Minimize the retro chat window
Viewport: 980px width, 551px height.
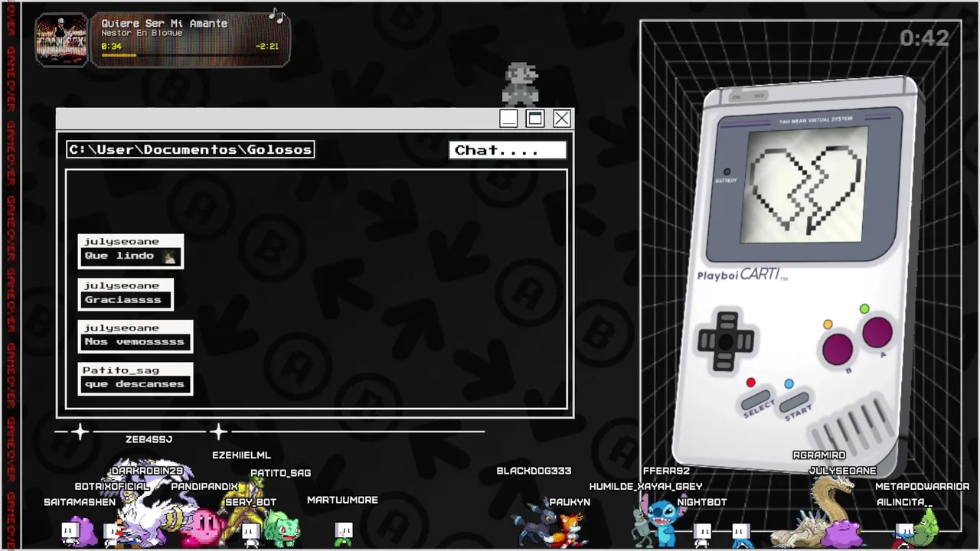click(x=508, y=119)
